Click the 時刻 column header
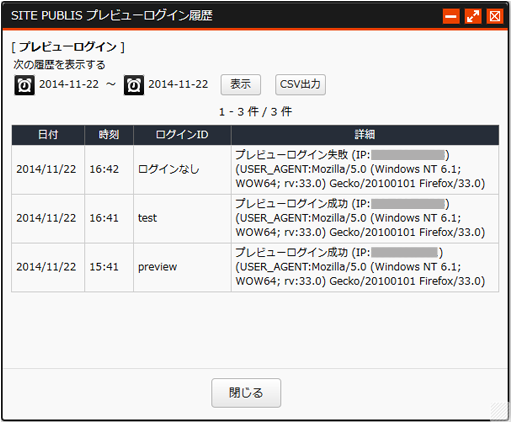511x422 pixels. point(109,135)
